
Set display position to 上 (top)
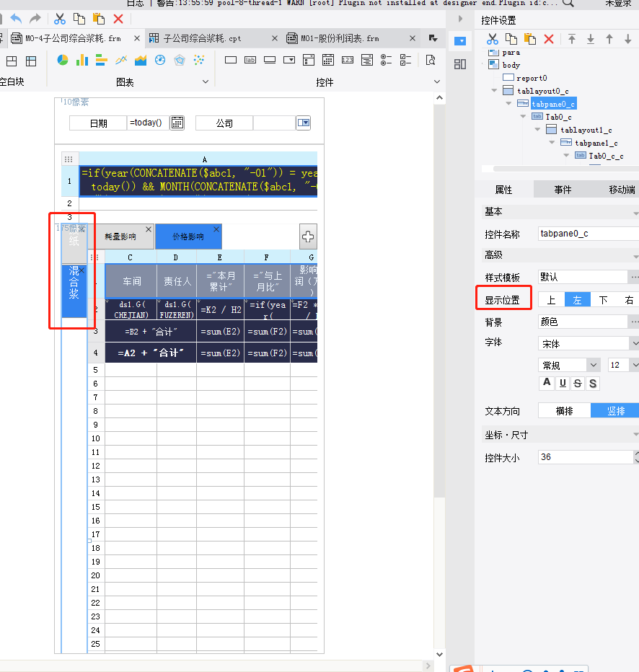click(x=552, y=299)
